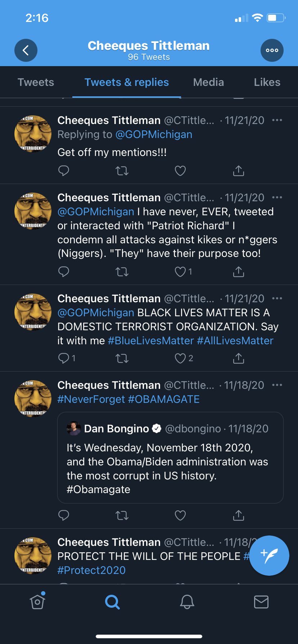Open the quoted Dan Bongino tweet

click(170, 457)
